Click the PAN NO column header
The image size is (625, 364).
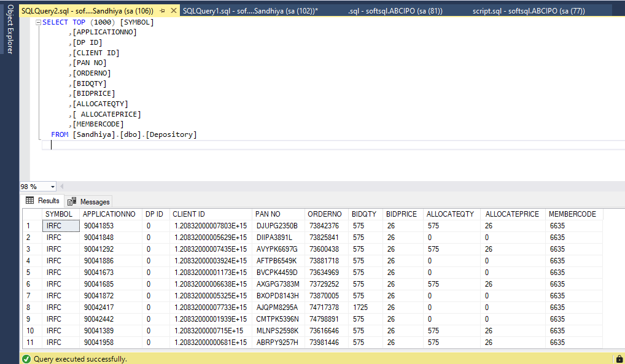[267, 214]
